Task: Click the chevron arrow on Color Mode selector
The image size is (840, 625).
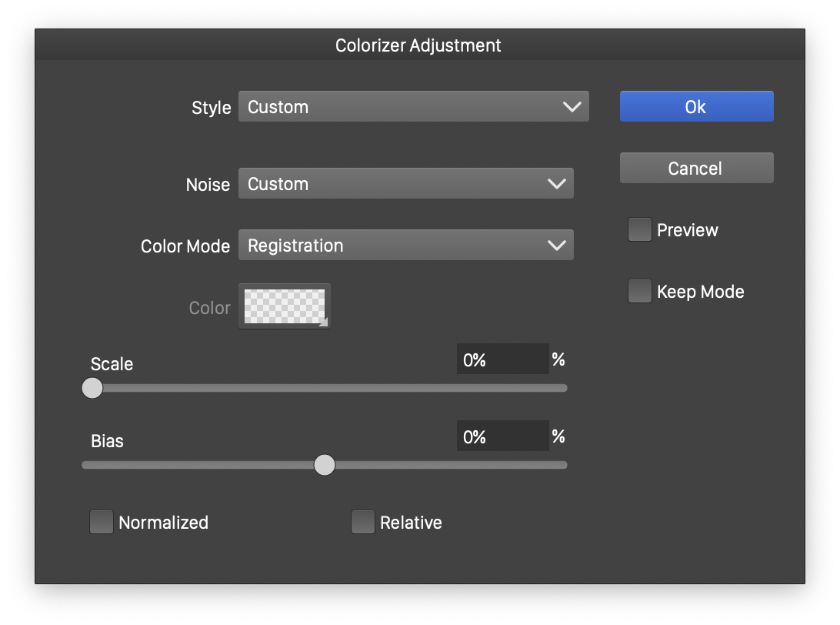Action: click(556, 246)
